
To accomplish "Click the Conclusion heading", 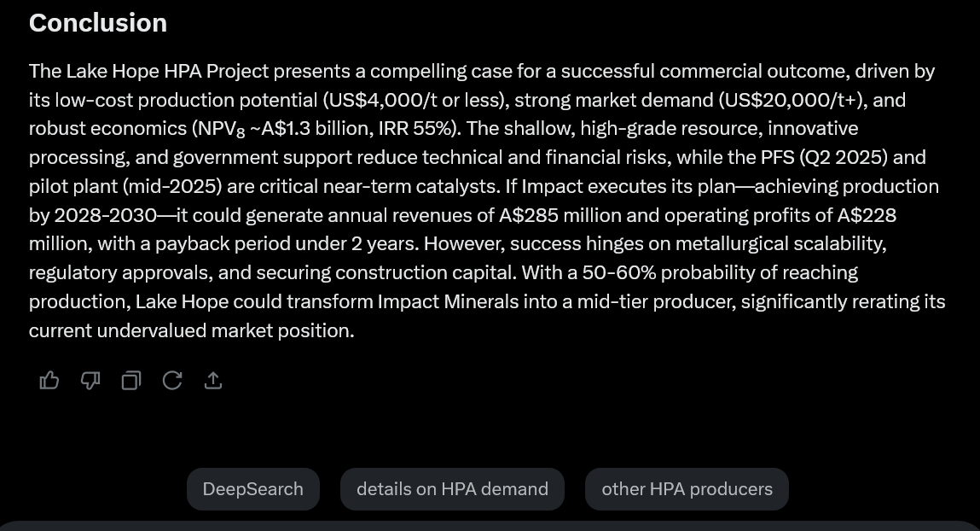I will [x=98, y=23].
